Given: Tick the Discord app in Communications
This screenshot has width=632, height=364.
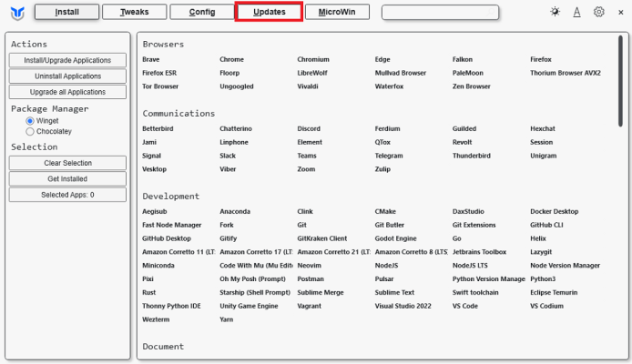Looking at the screenshot, I should pyautogui.click(x=310, y=128).
